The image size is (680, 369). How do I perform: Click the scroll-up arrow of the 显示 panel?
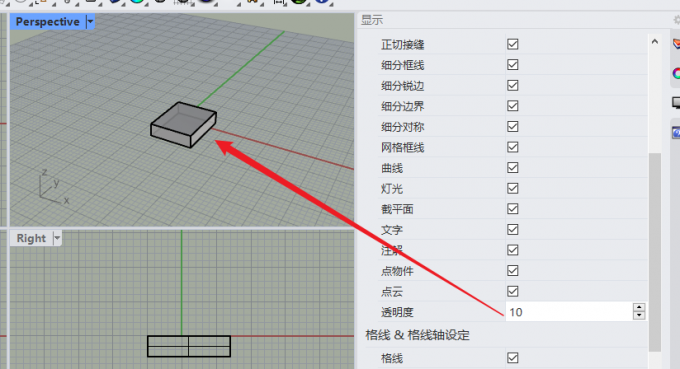click(x=655, y=42)
